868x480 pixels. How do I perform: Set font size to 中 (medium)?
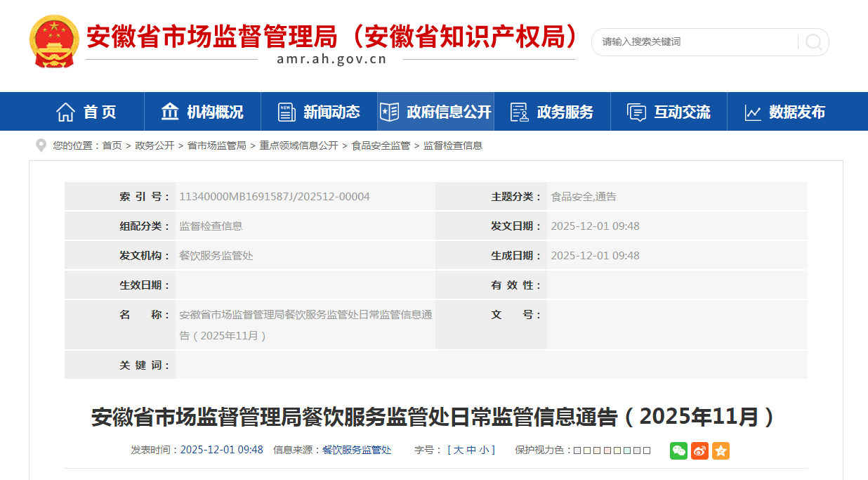click(x=471, y=450)
